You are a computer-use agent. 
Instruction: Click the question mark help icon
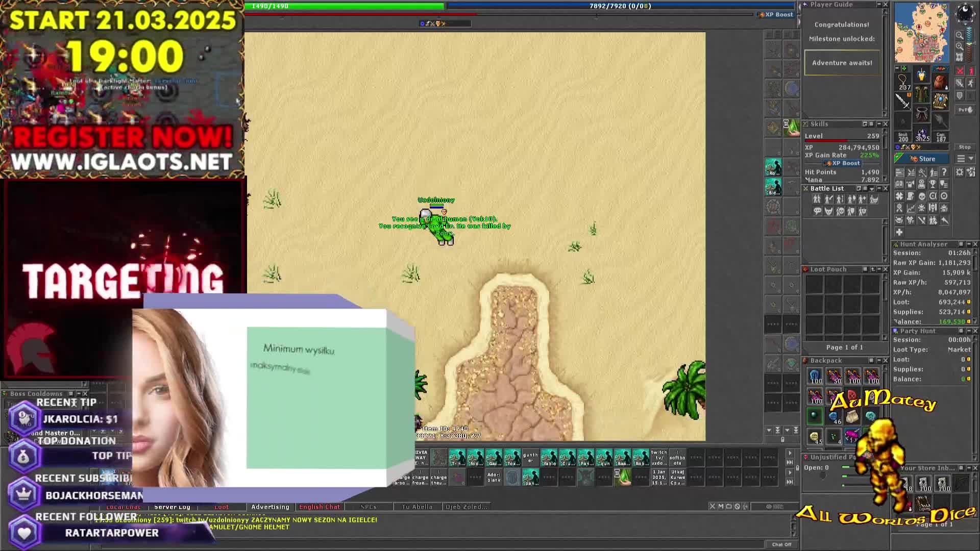coord(944,172)
